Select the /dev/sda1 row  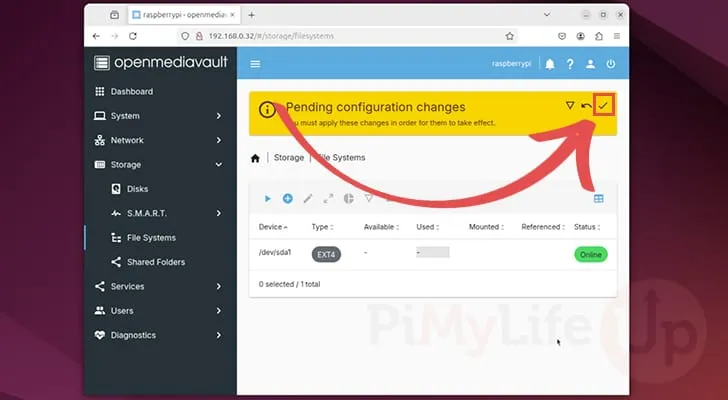[x=433, y=254]
